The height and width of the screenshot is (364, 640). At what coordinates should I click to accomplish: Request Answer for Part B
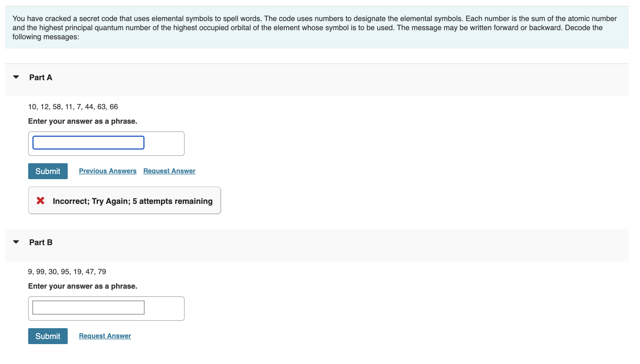pos(105,336)
